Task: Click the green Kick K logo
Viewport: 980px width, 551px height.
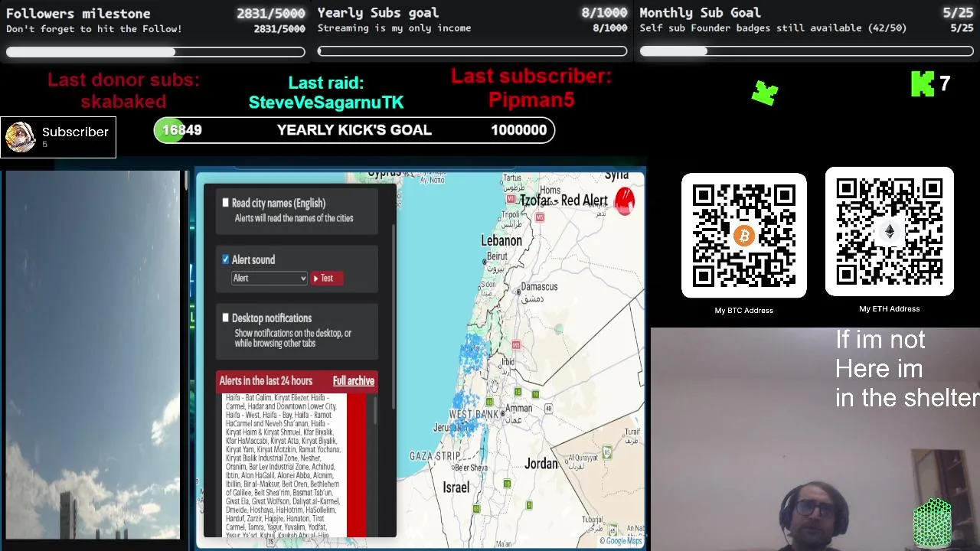Action: pos(923,84)
